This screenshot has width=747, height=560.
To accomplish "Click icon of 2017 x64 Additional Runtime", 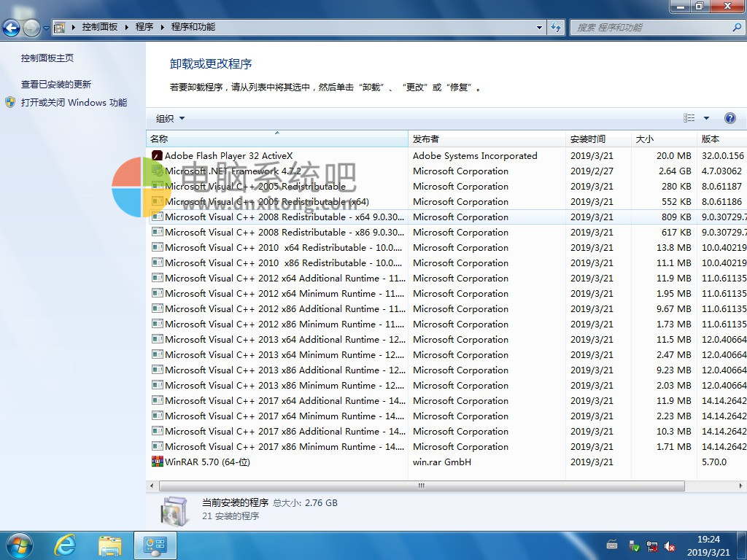I will pos(157,400).
